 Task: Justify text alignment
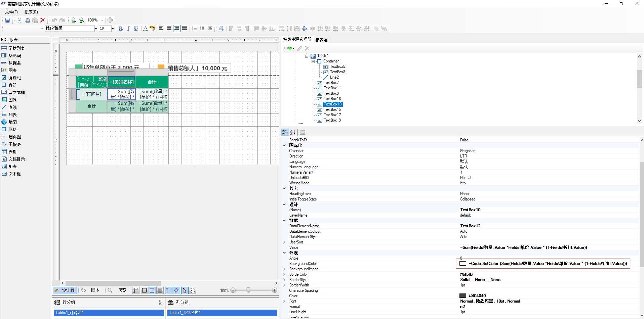point(185,29)
